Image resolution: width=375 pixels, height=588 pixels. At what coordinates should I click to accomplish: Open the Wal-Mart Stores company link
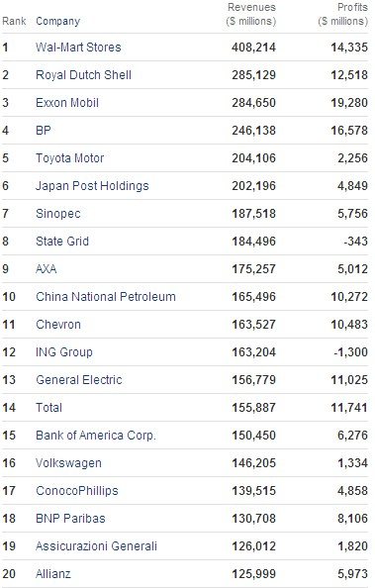[x=78, y=48]
